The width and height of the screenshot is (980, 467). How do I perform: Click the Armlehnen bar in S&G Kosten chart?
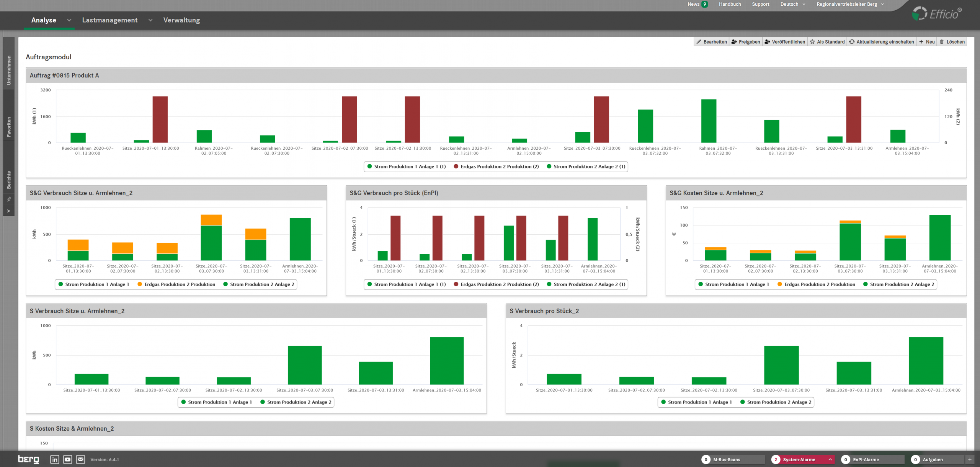pyautogui.click(x=940, y=238)
